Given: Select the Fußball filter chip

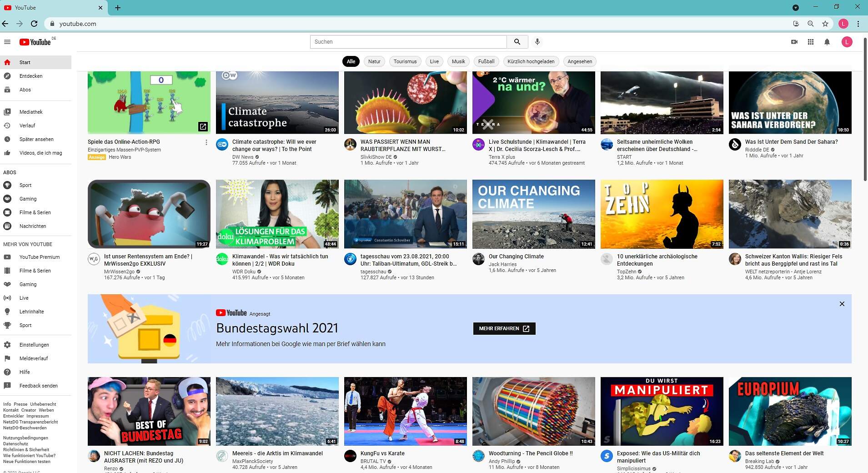Looking at the screenshot, I should tap(486, 61).
